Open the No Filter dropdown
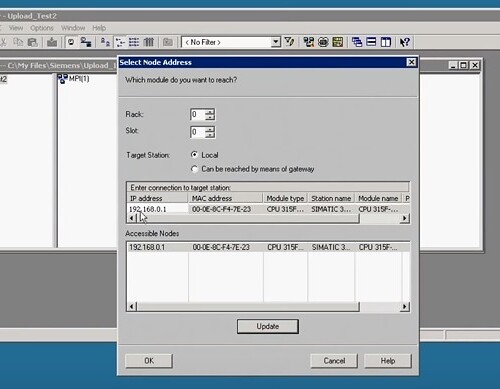 pos(275,42)
